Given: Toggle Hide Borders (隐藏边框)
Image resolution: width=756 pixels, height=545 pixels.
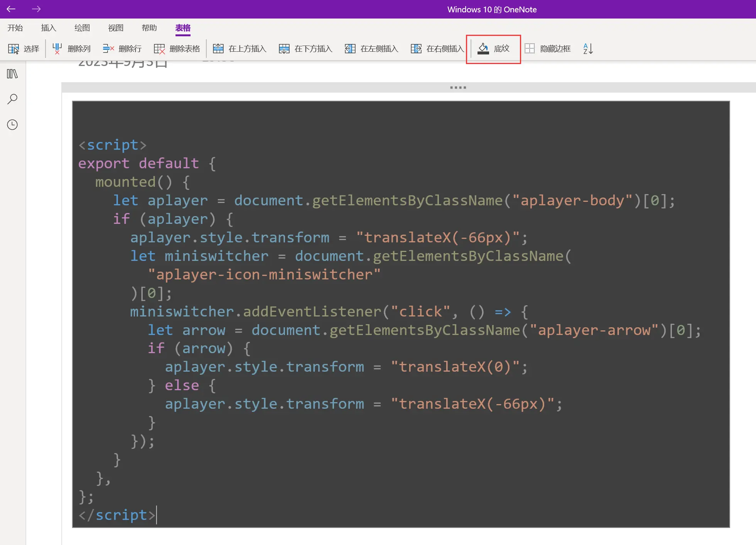Looking at the screenshot, I should pos(547,49).
